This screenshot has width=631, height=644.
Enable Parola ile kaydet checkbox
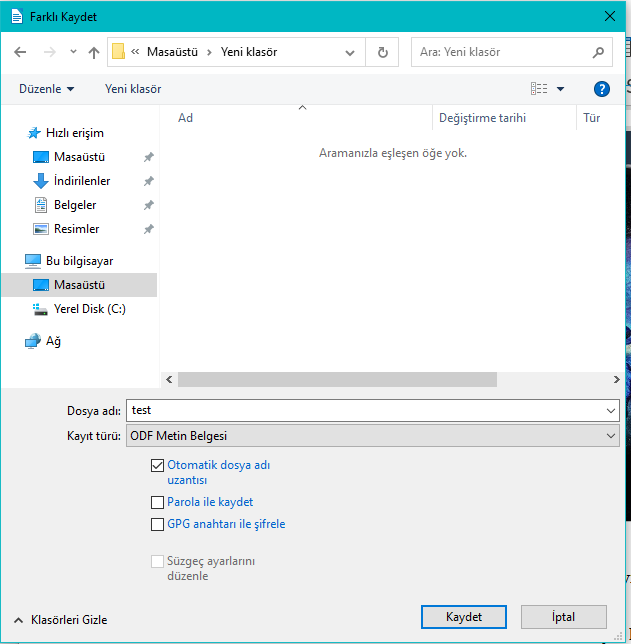click(x=156, y=502)
